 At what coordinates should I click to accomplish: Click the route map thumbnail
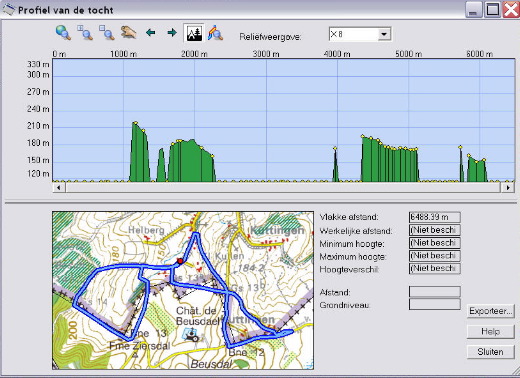[x=183, y=290]
